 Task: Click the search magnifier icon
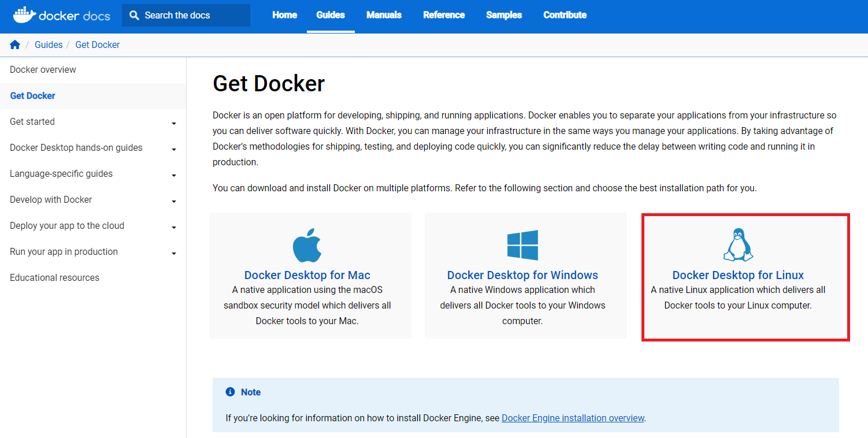(135, 15)
